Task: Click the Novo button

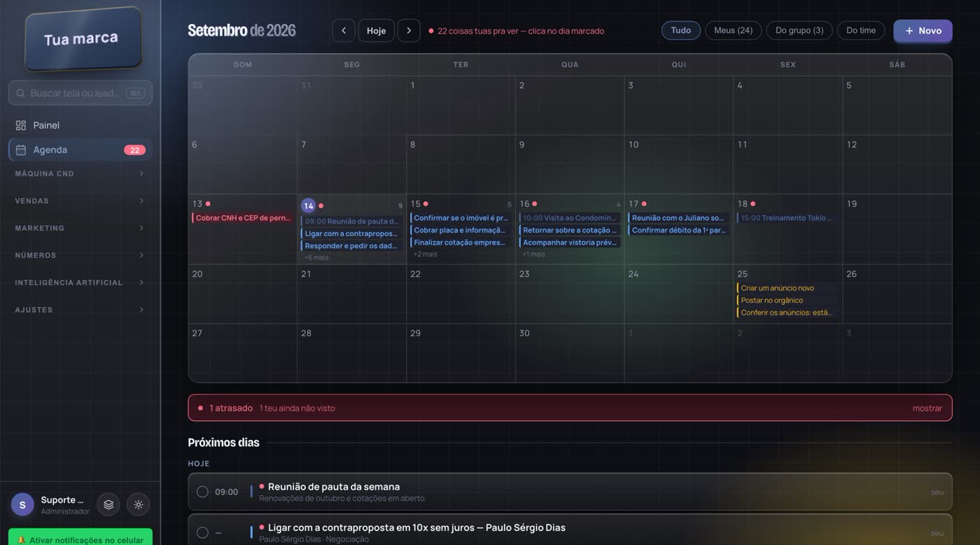Action: [x=923, y=31]
